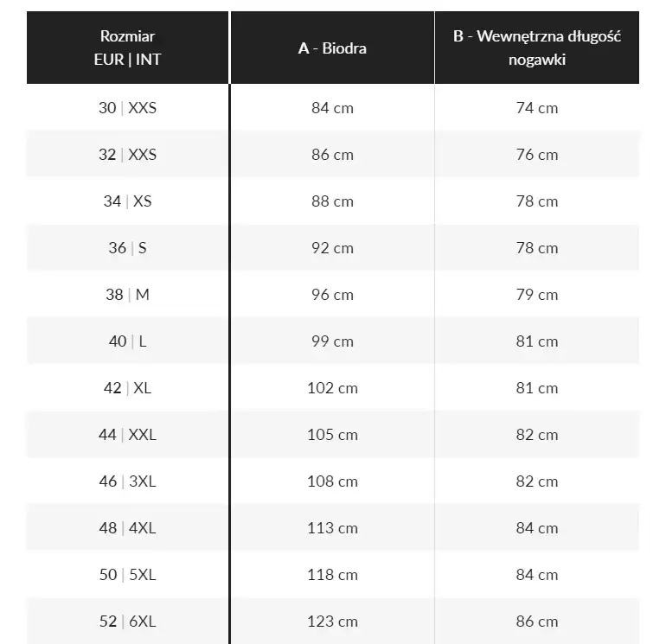
Task: Select the A - Biodra column header
Action: point(332,48)
